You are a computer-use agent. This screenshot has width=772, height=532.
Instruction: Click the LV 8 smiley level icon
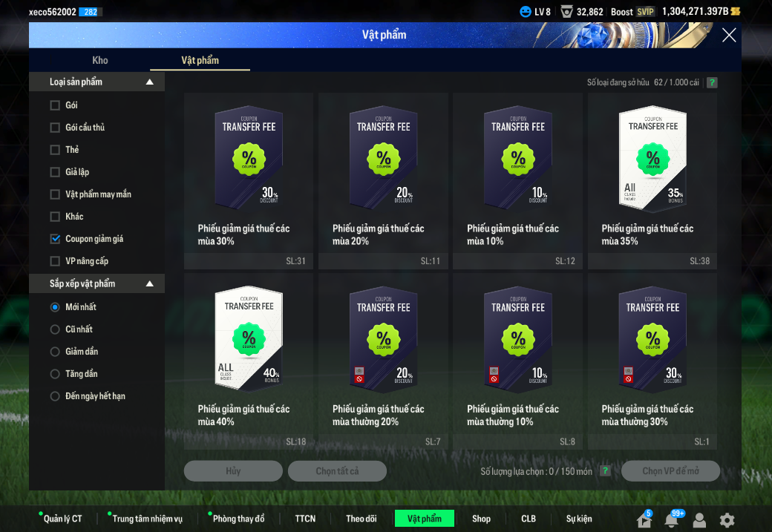(526, 12)
